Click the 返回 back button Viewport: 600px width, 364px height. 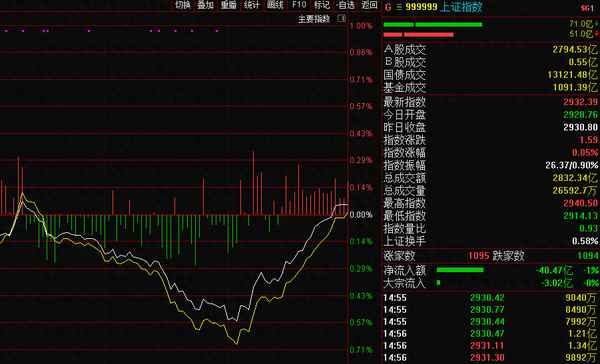[x=369, y=5]
